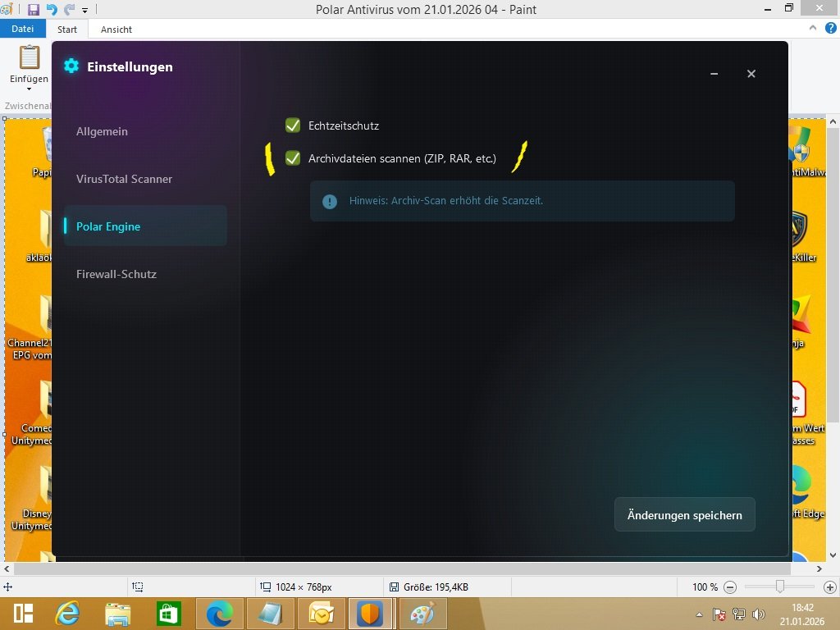Switch to the Start ribbon tab
The width and height of the screenshot is (840, 630).
point(67,30)
